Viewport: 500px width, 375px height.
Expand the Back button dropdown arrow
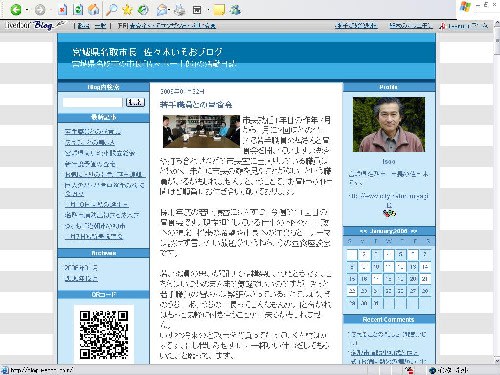click(x=27, y=10)
